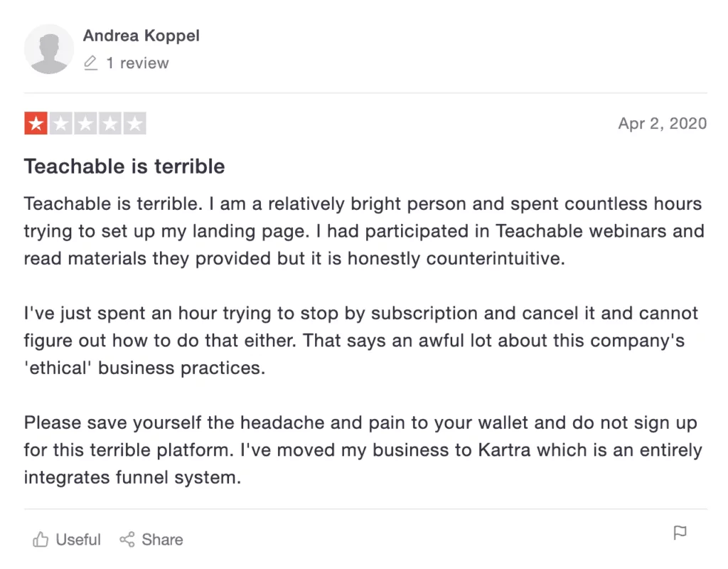Click the paragraph about cancelling subscription

click(360, 341)
